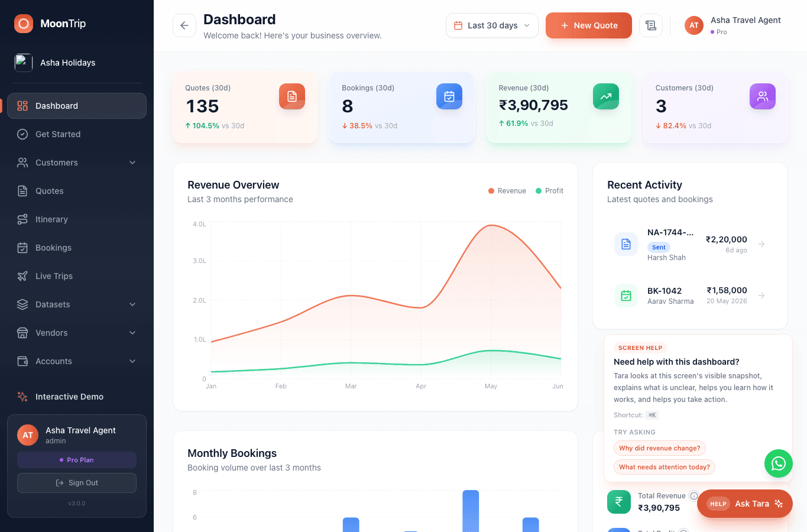
Task: Click the Revenue (30d) card trend icon
Action: tap(606, 96)
